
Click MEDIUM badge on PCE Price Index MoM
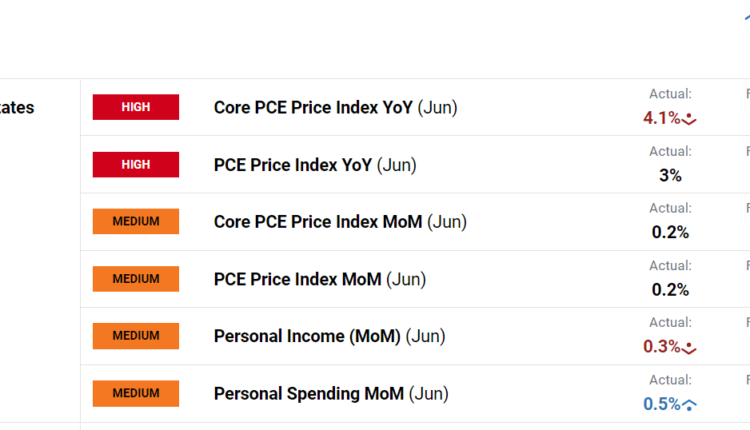pos(136,279)
